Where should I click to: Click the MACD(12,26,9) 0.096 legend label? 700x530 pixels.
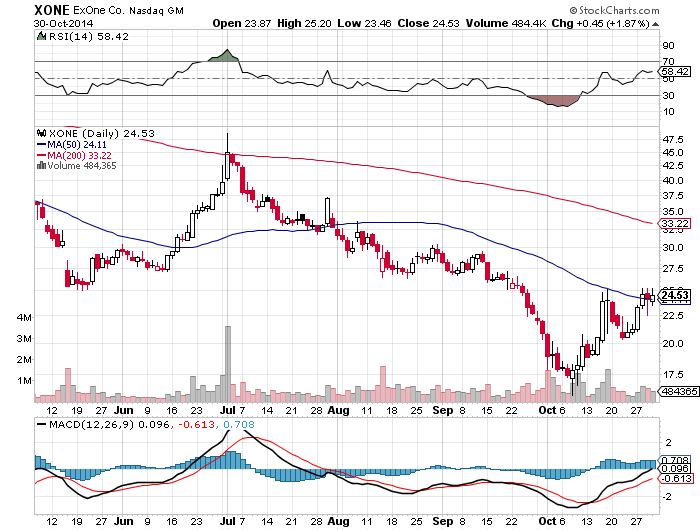click(109, 424)
